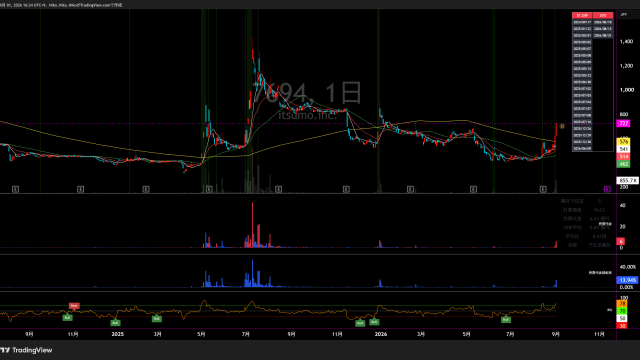The width and height of the screenshot is (640, 360).
Task: Open the purple upcoming earnings E marker
Action: click(607, 189)
